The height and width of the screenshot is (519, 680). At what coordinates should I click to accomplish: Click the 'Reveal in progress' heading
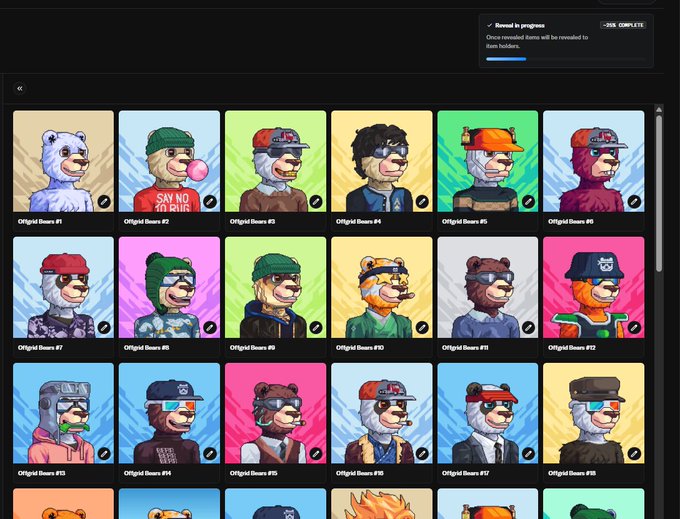[x=520, y=26]
